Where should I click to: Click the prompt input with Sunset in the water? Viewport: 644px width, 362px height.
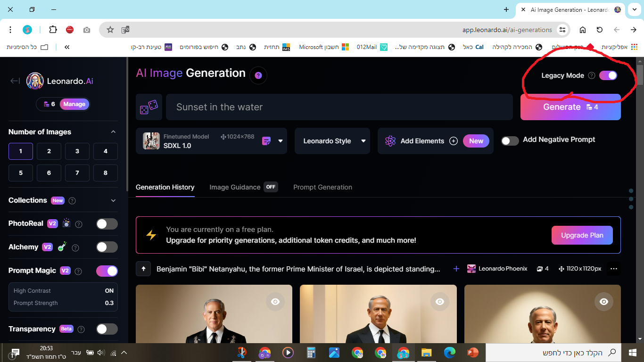(339, 107)
